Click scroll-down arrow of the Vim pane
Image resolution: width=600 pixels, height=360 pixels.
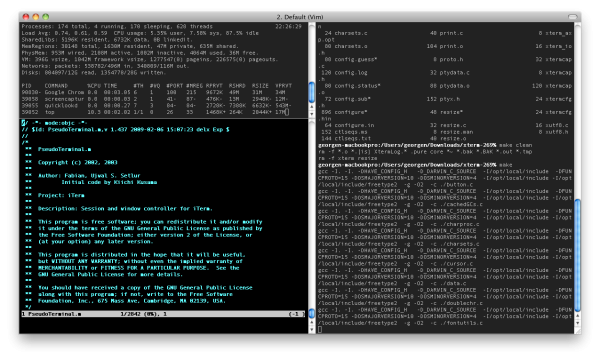[311, 329]
